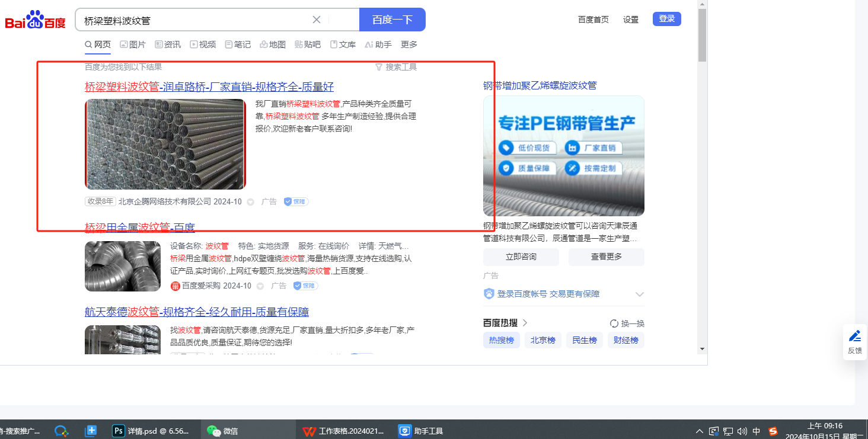The image size is (868, 439).
Task: Switch to Photoshop 详情.psd in taskbar
Action: [x=152, y=431]
